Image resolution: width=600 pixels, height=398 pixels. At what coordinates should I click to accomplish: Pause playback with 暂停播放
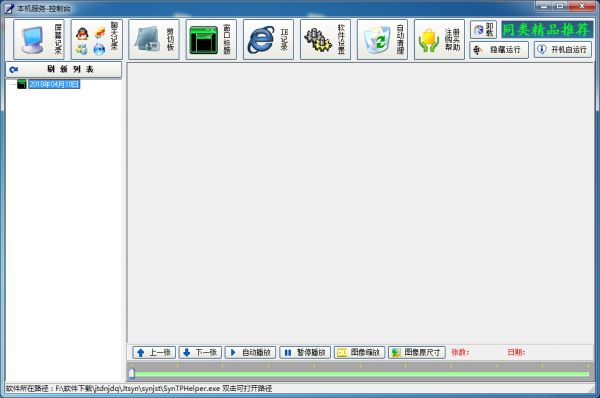click(x=305, y=352)
